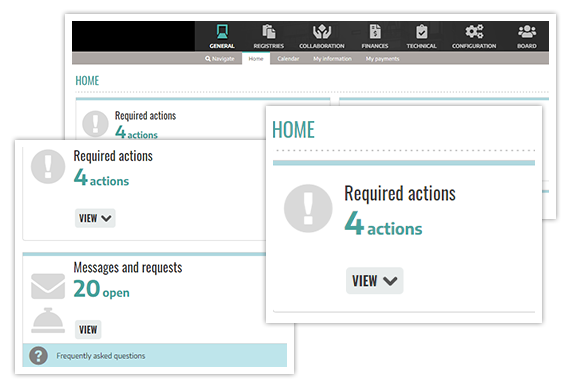Click exclamation icon in the left card

click(x=48, y=166)
